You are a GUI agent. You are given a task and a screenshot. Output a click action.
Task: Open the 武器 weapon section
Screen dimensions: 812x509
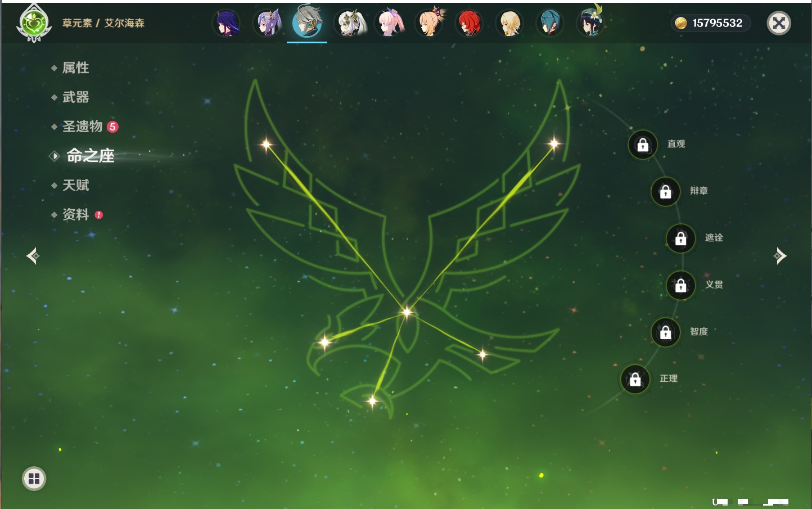(75, 97)
